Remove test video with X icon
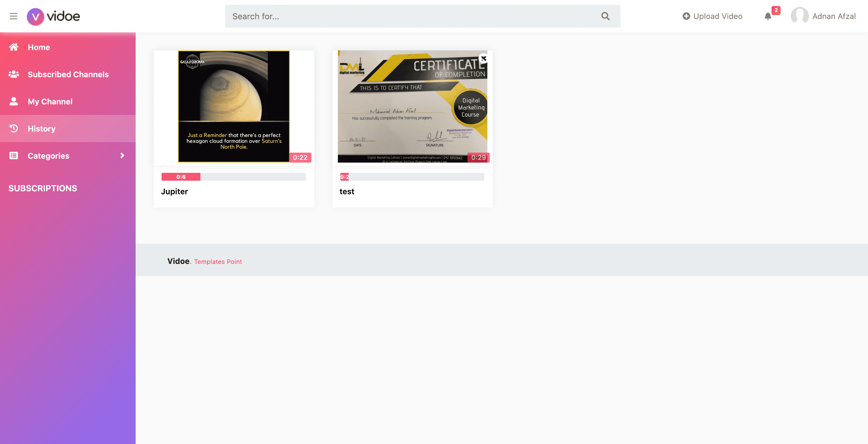Viewport: 868px width, 444px height. 483,58
